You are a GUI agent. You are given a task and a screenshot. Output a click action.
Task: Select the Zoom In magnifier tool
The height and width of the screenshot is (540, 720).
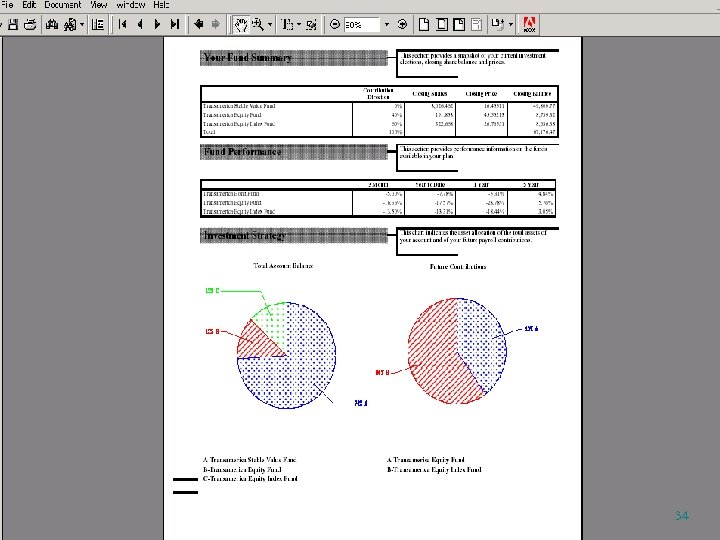(258, 24)
